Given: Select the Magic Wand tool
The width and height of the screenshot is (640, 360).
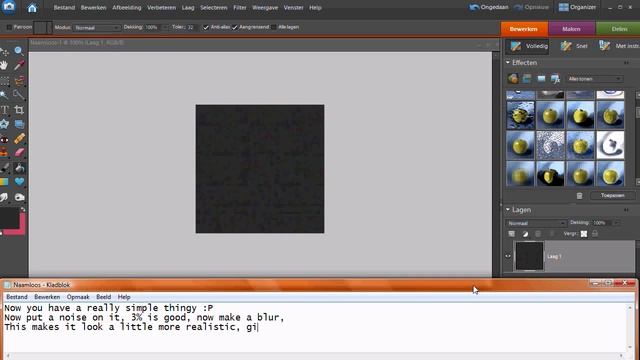Looking at the screenshot, I should pyautogui.click(x=4, y=95).
